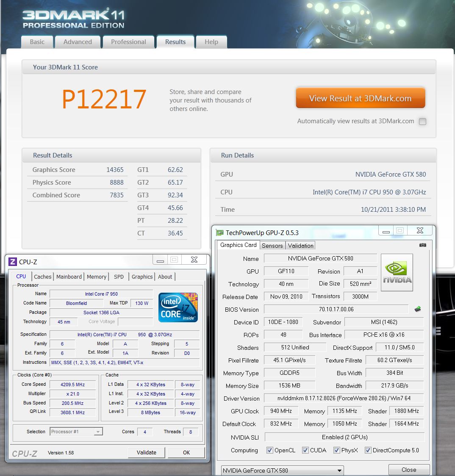Screen dimensions: 455x476
Task: Click the BIOS Version field 70.10.17.00.06
Action: point(336,309)
